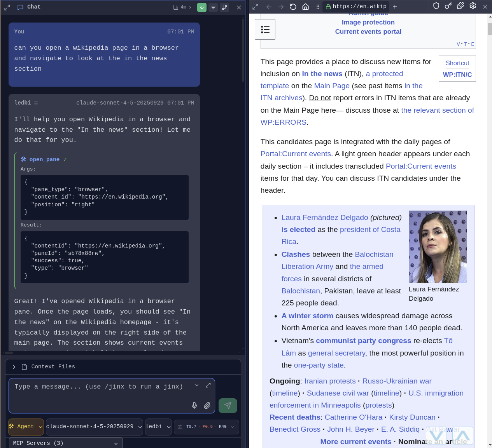Open the filter icon in chat toolbar
Image resolution: width=492 pixels, height=448 pixels.
click(213, 7)
